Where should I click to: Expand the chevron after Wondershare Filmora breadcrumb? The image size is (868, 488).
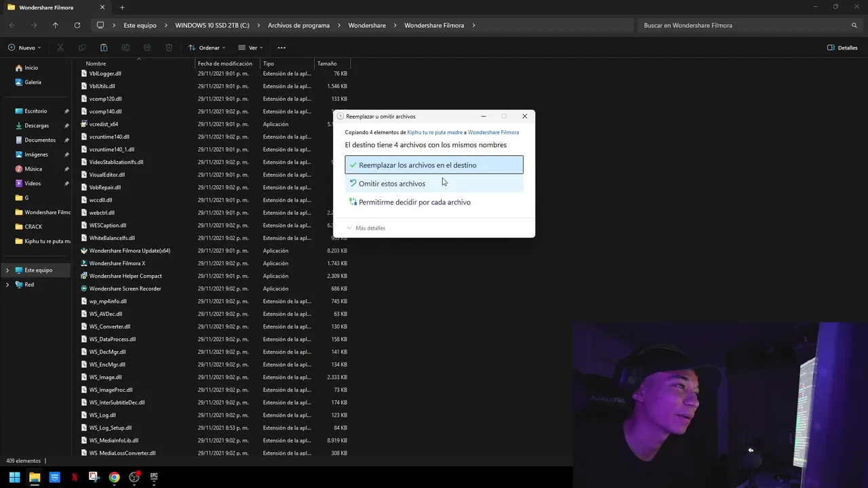tap(473, 25)
